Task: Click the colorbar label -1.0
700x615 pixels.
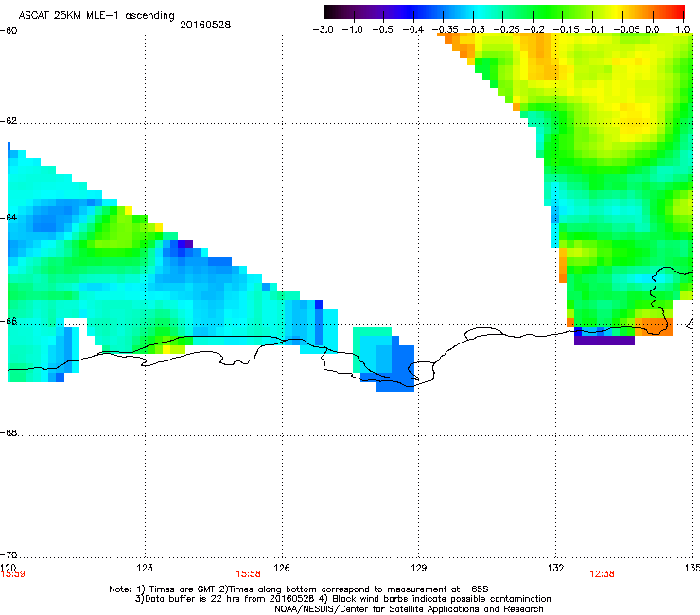Action: click(x=353, y=30)
